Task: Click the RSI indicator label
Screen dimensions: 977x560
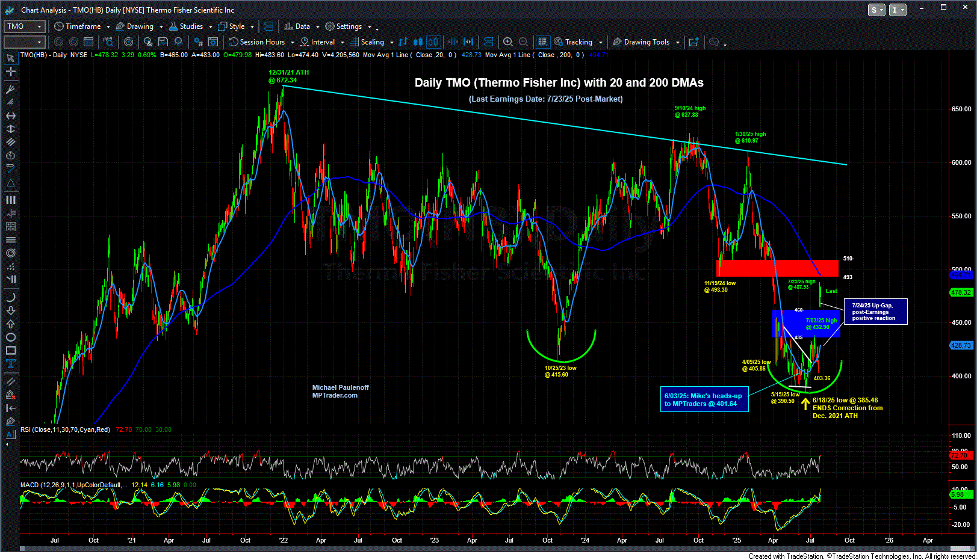Action: (66, 429)
